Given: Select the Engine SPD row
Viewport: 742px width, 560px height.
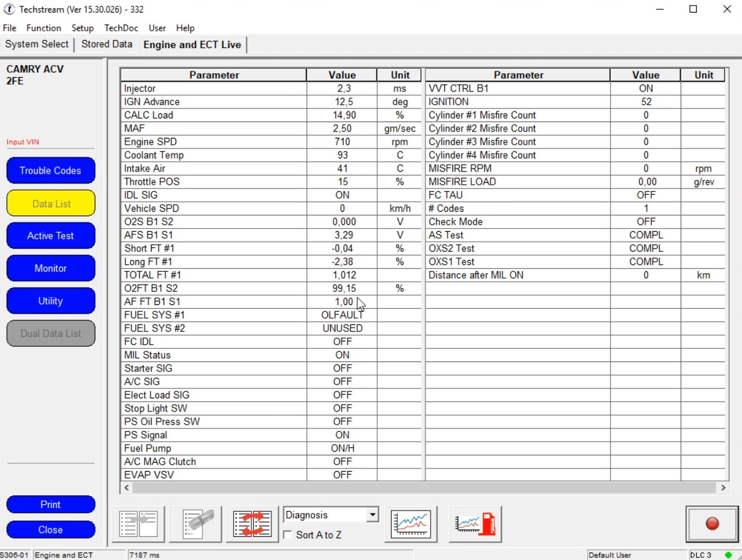Looking at the screenshot, I should click(271, 142).
